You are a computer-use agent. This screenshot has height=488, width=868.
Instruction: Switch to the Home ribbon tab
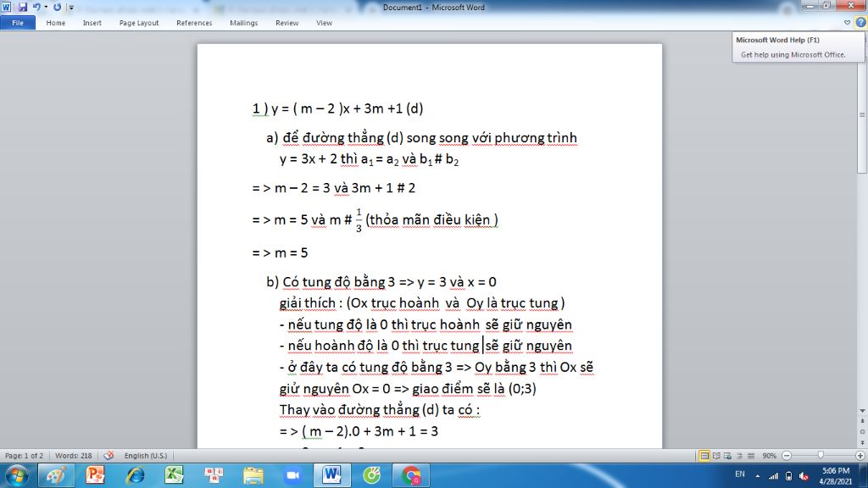tap(55, 23)
